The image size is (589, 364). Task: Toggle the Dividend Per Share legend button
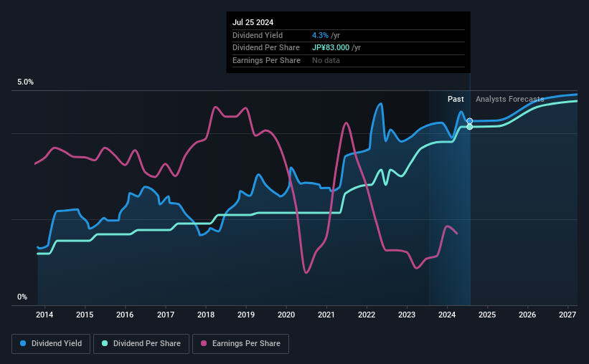coord(141,344)
